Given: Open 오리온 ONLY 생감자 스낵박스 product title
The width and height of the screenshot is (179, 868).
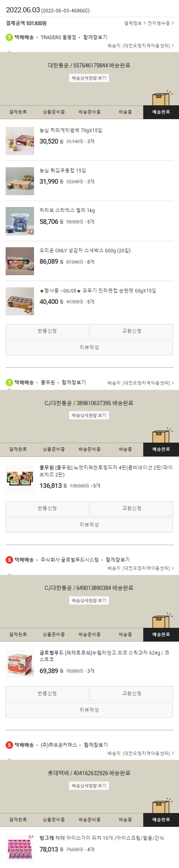Looking at the screenshot, I should pos(85,251).
